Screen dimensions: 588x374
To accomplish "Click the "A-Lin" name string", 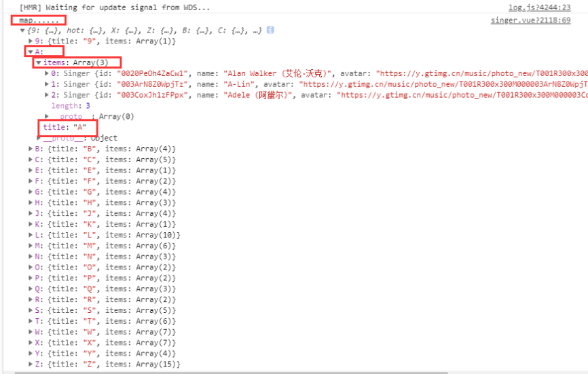I will [238, 84].
